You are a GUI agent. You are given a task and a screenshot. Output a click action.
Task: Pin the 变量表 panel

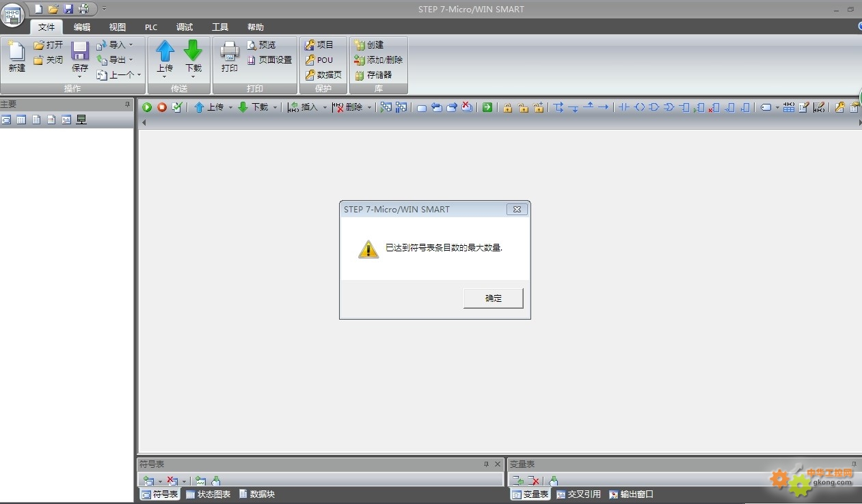pyautogui.click(x=854, y=464)
